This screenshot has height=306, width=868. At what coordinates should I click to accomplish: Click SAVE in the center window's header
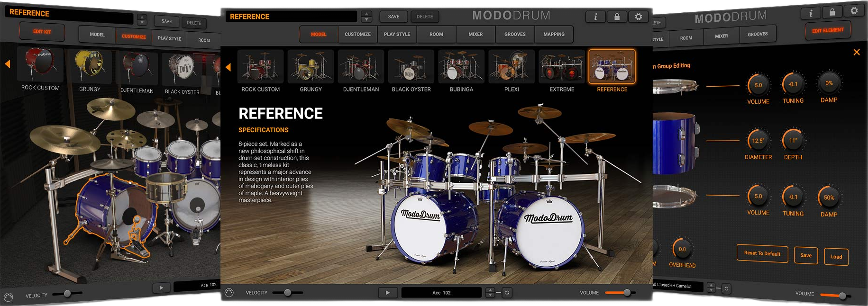(x=393, y=17)
